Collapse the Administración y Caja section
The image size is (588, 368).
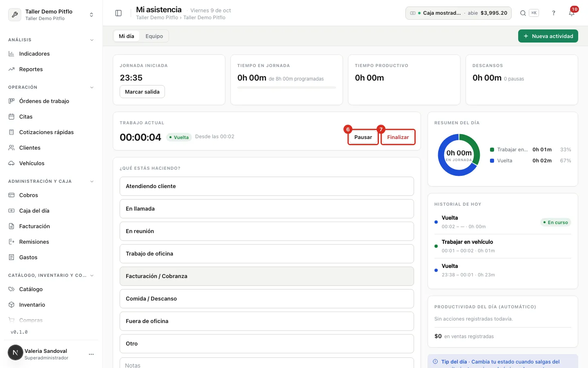click(92, 182)
